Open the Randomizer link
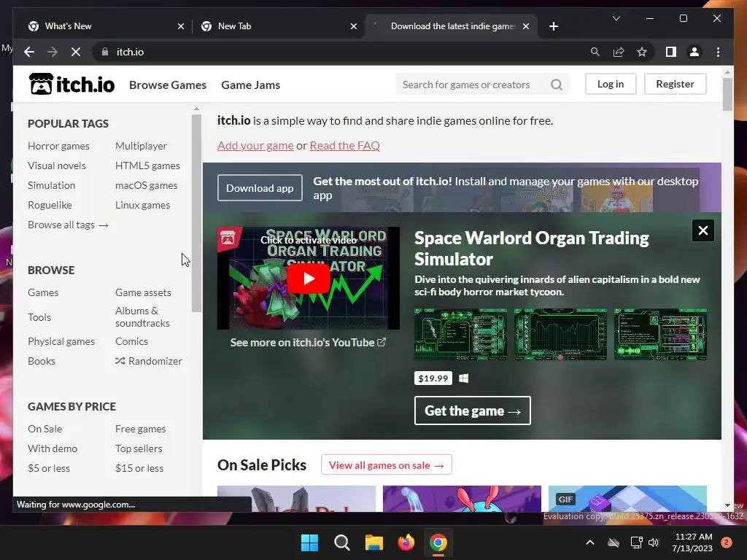This screenshot has width=747, height=560. (x=149, y=361)
